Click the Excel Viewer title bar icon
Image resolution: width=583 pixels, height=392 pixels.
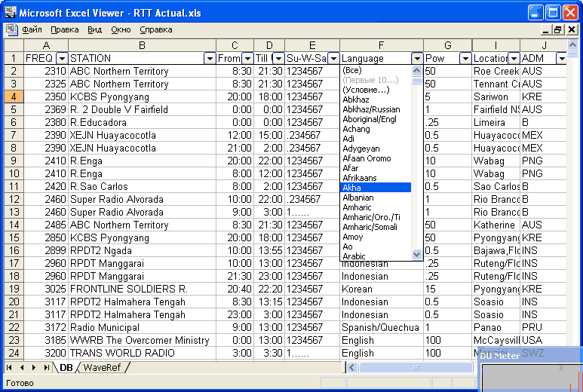click(10, 12)
